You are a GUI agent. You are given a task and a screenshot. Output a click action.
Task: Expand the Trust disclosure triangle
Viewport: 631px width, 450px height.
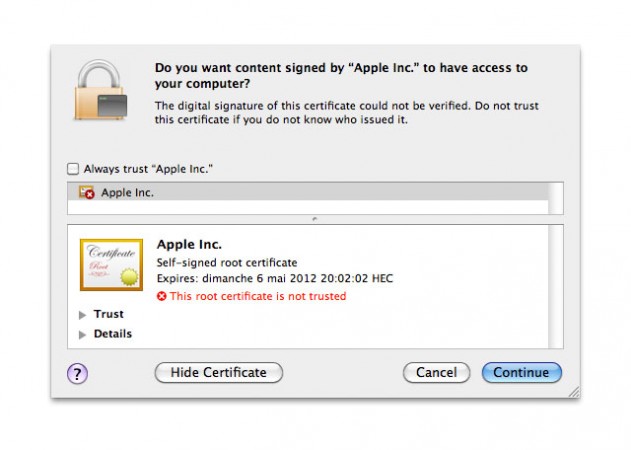point(82,314)
